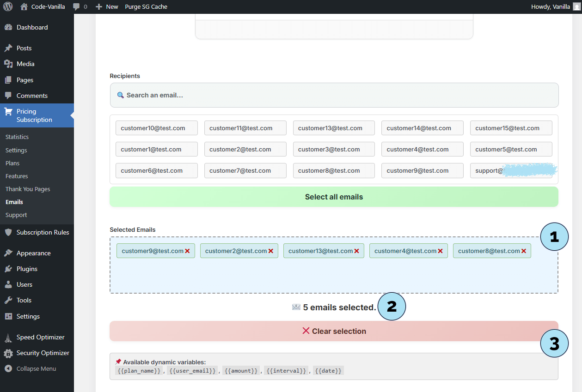Click the Search an email field
Screen dimensions: 582x392
(x=334, y=95)
